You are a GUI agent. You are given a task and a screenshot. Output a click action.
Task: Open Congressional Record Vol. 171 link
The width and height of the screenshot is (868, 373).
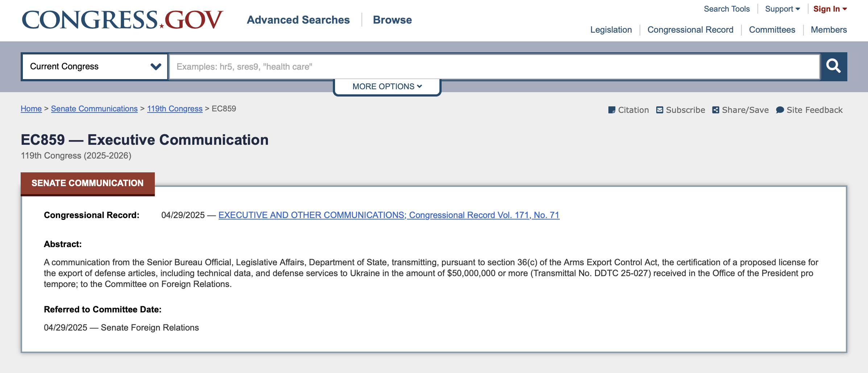coord(389,215)
